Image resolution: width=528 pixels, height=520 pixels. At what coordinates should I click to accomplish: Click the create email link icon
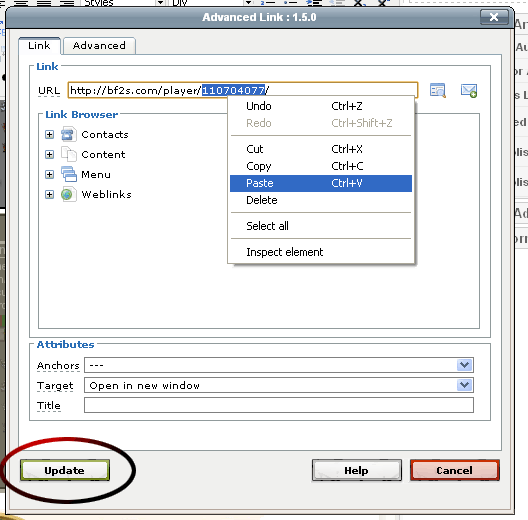pos(469,90)
